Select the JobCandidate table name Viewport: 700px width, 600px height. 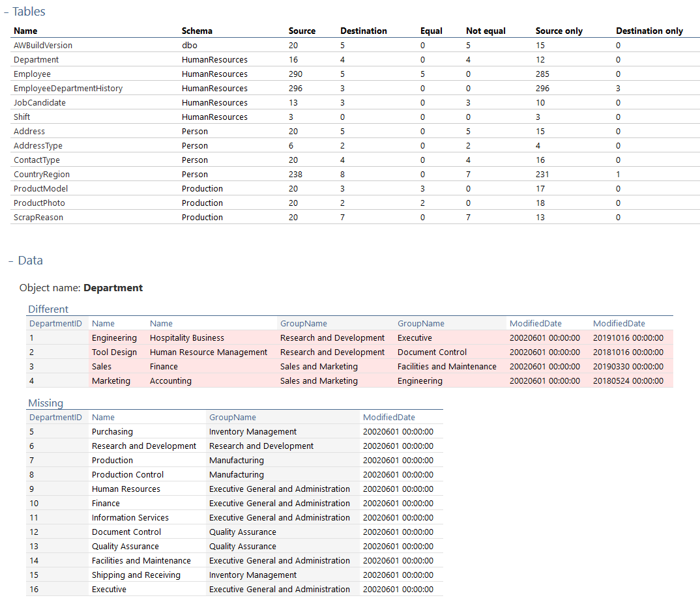(40, 103)
